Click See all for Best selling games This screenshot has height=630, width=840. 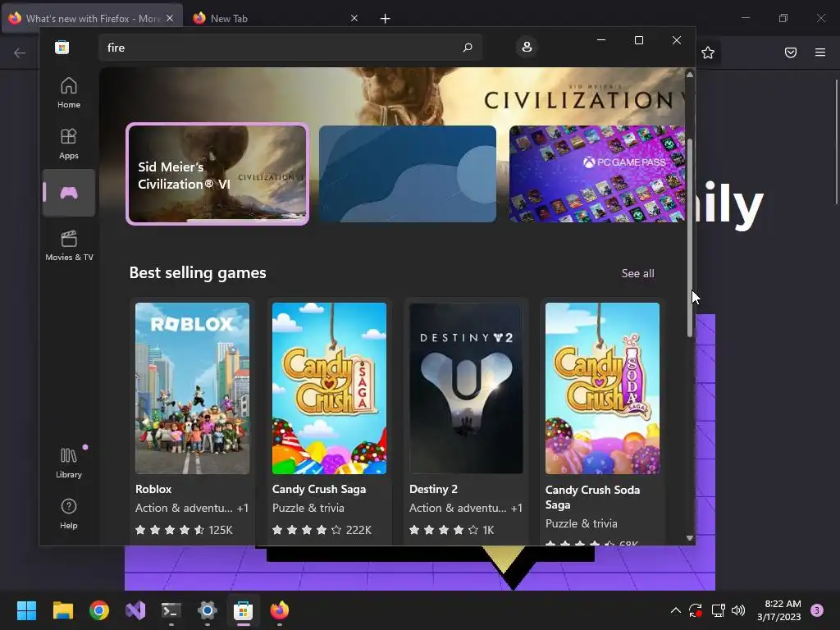point(637,273)
